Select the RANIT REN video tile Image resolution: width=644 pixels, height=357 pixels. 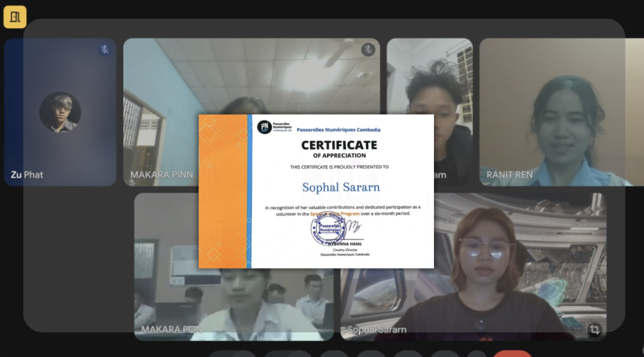[x=562, y=112]
